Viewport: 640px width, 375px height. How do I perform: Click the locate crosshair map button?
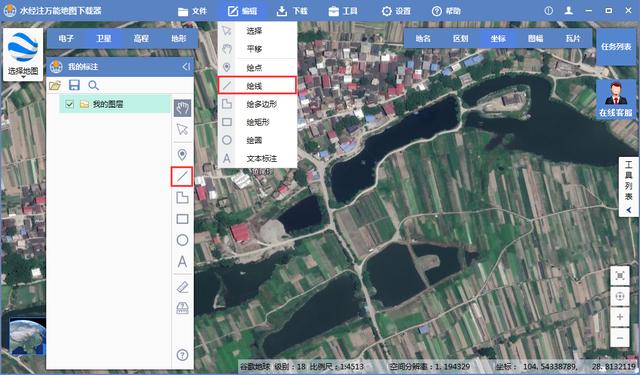pyautogui.click(x=620, y=297)
